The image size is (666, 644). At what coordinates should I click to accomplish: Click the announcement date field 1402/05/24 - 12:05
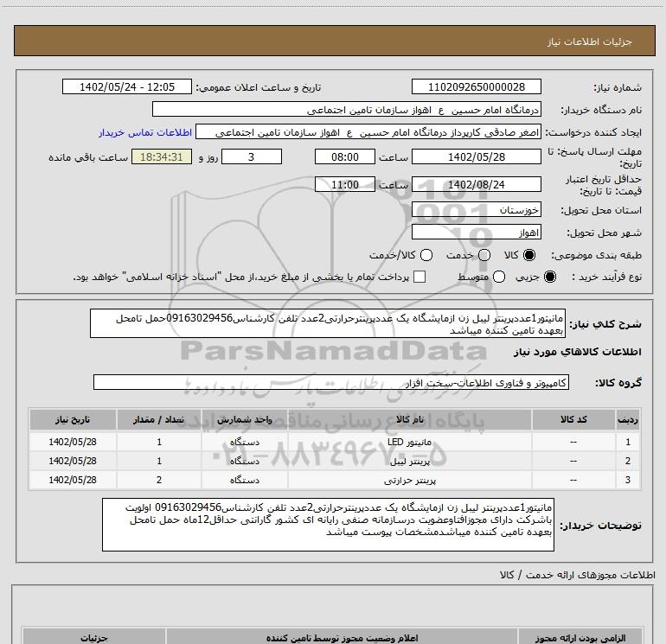(127, 87)
